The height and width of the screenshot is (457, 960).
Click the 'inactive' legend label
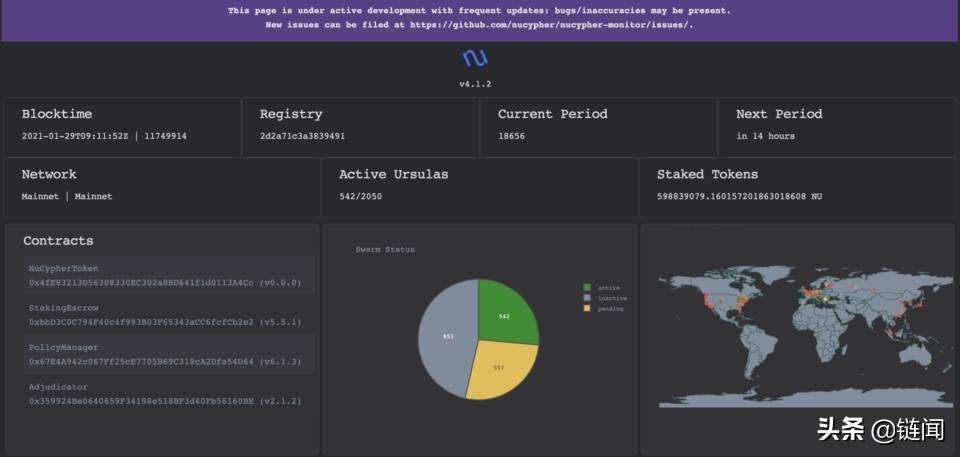612,298
